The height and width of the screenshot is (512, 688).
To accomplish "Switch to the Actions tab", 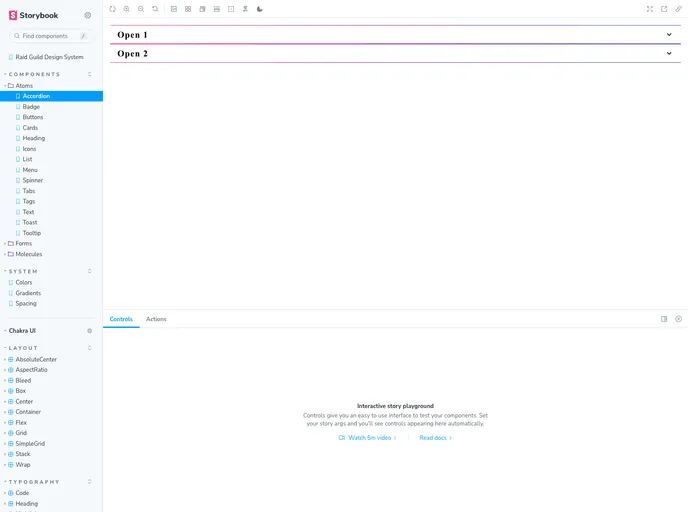I will (x=156, y=319).
